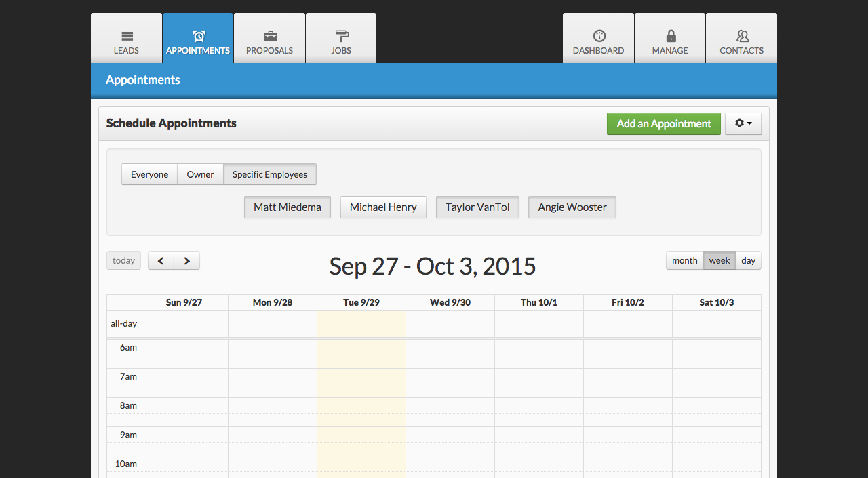Switch to the Leads tab
Image resolution: width=868 pixels, height=478 pixels.
pyautogui.click(x=127, y=39)
